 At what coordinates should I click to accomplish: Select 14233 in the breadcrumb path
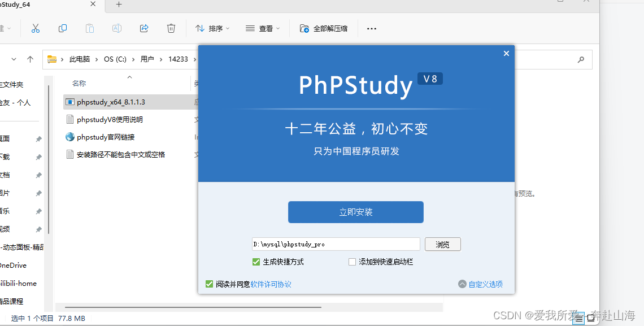[x=178, y=59]
